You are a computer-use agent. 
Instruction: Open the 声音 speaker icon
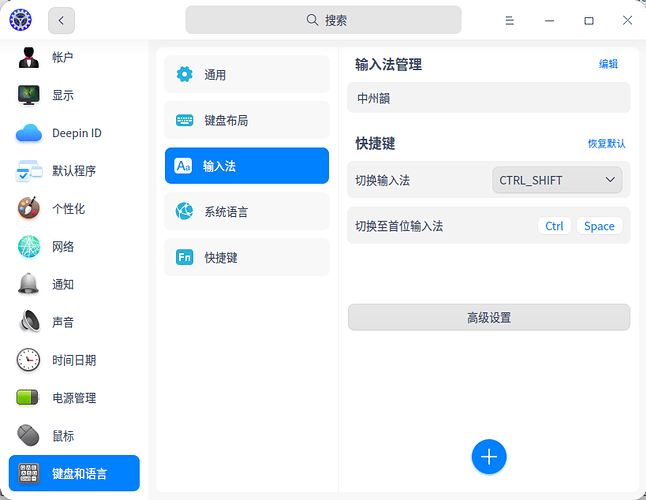click(x=30, y=321)
